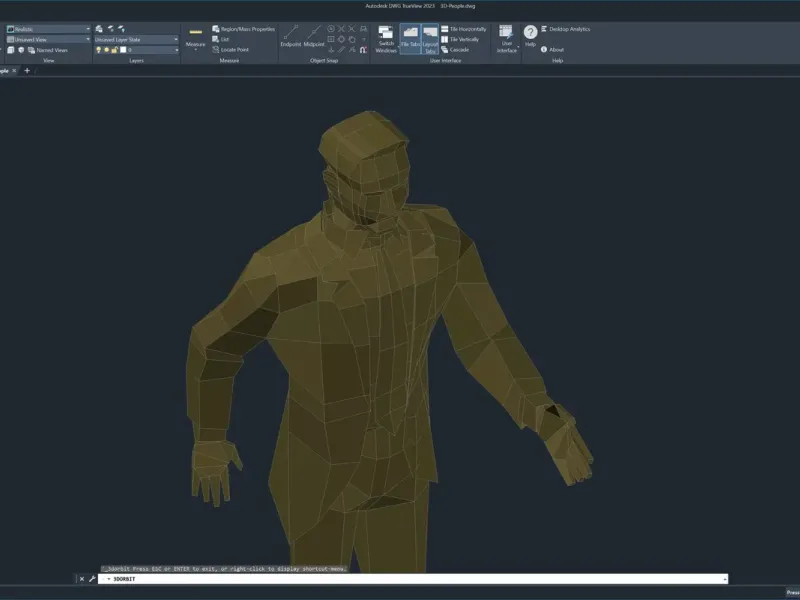Click the white layer color swatch
Viewport: 800px width, 600px height.
(x=121, y=49)
